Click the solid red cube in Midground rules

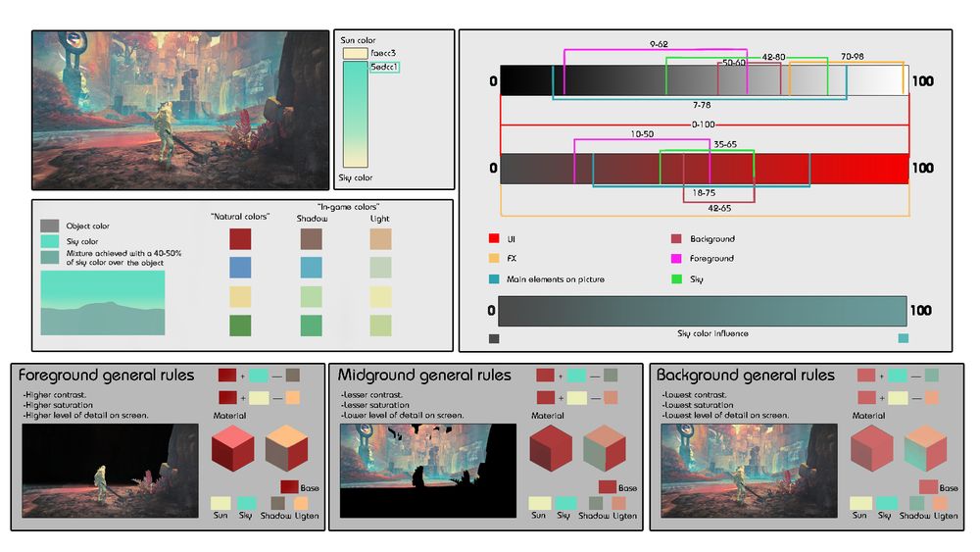click(x=551, y=448)
